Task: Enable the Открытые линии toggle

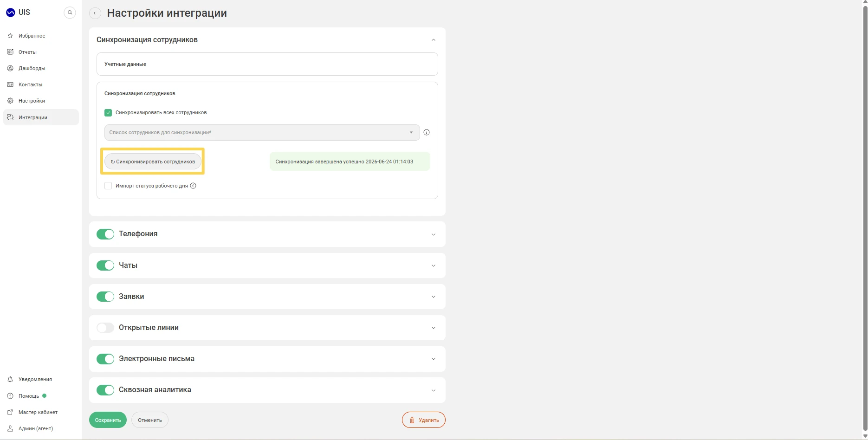Action: pos(105,328)
